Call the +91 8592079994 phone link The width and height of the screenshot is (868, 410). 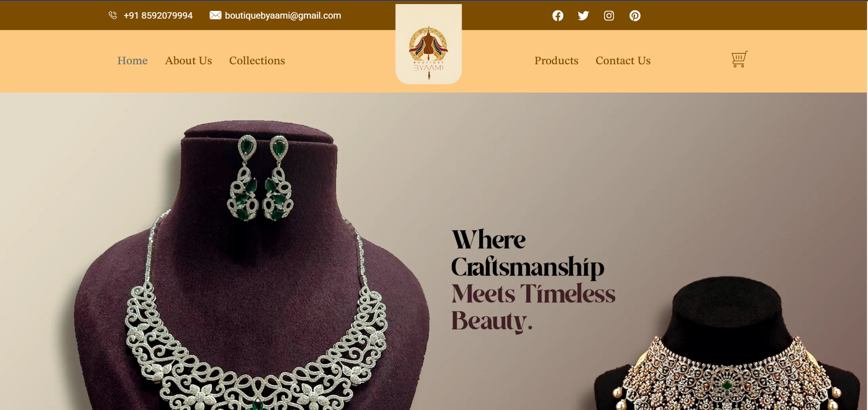158,16
